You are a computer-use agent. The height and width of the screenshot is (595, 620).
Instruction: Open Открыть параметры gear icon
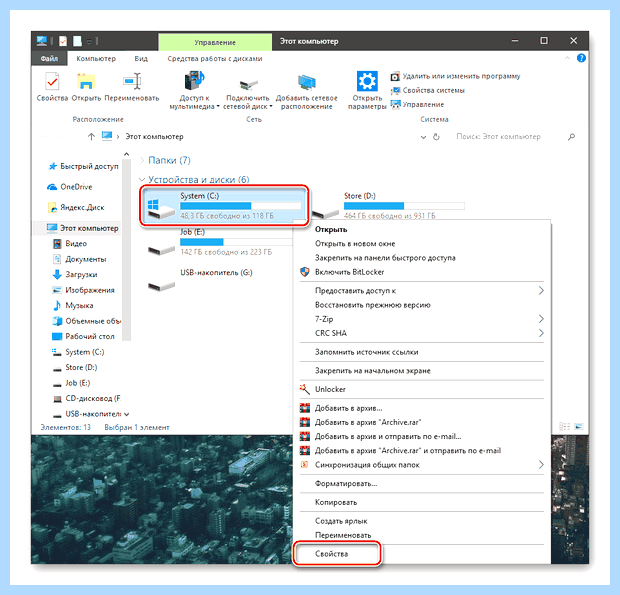click(x=367, y=91)
